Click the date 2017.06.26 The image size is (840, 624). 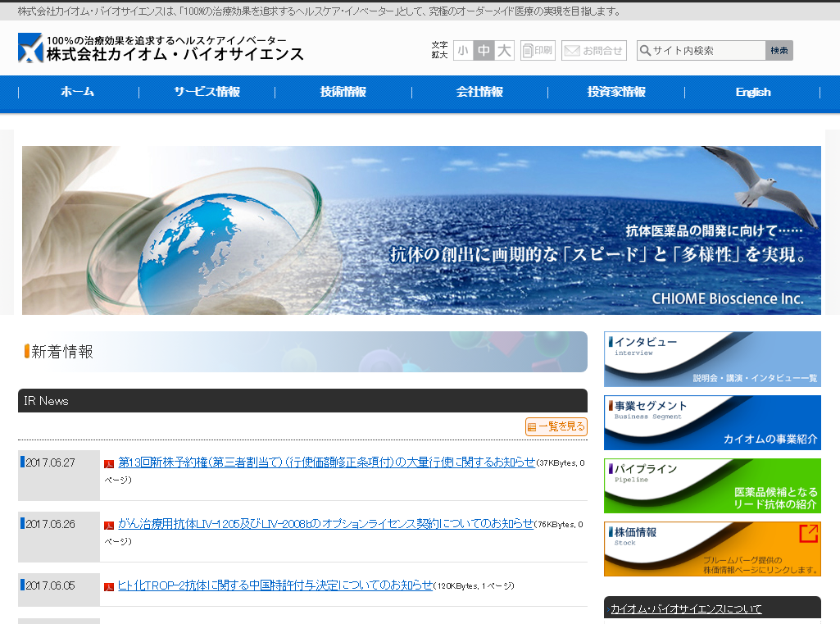(x=50, y=524)
